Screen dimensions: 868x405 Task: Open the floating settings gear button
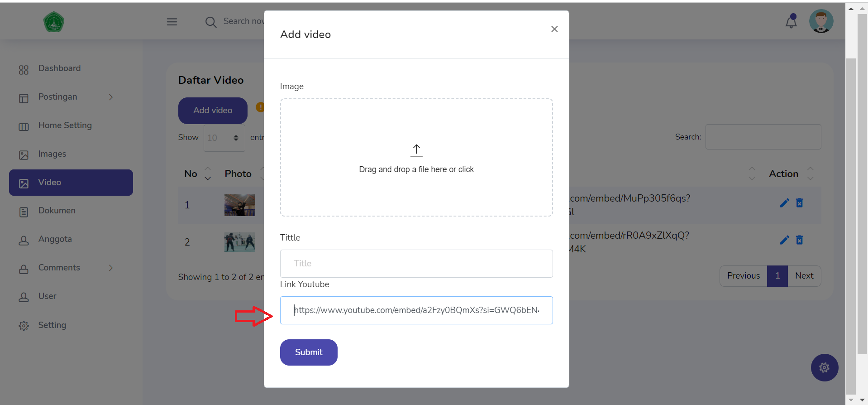(x=824, y=367)
